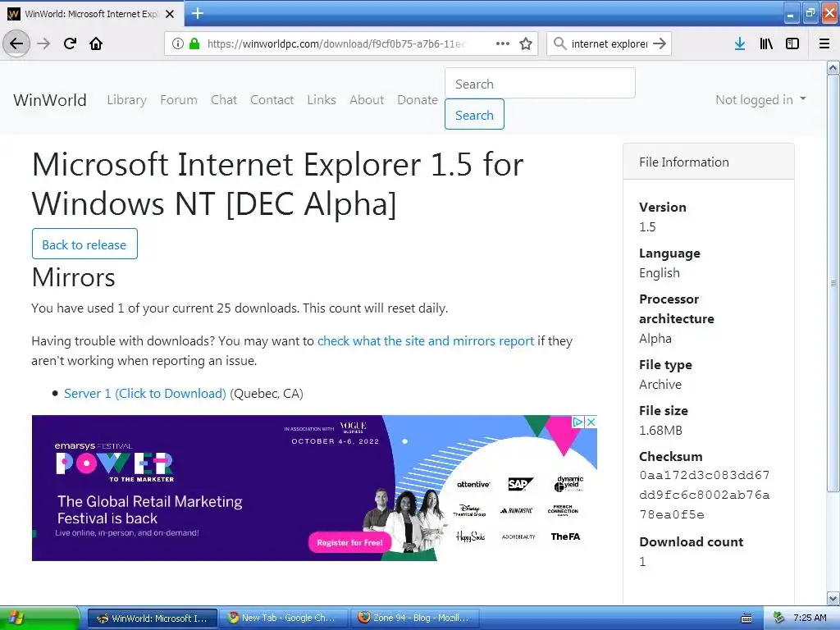Click the (Quebec, CA) location text

click(x=267, y=393)
